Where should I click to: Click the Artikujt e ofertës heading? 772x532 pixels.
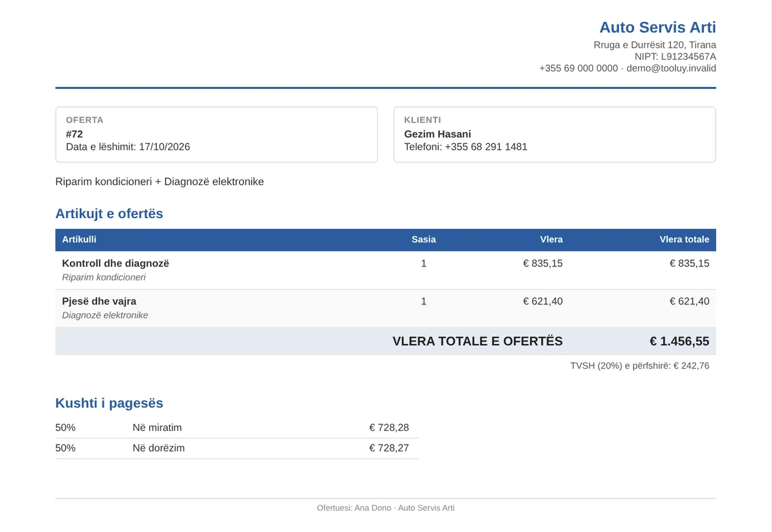109,214
